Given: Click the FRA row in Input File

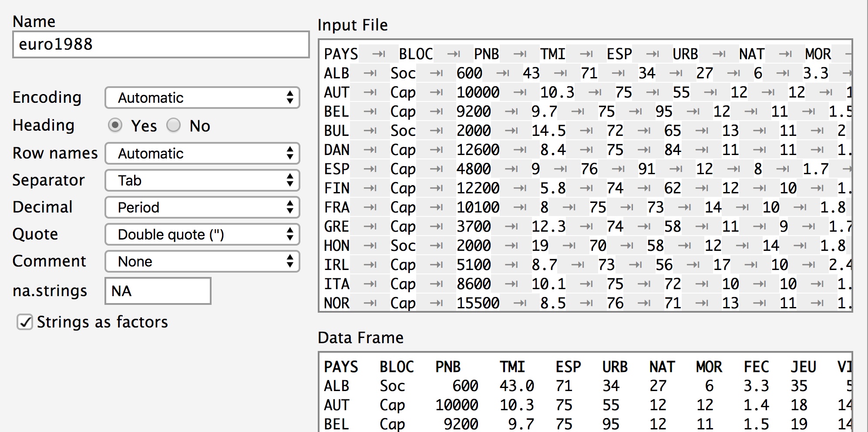Looking at the screenshot, I should pos(336,207).
